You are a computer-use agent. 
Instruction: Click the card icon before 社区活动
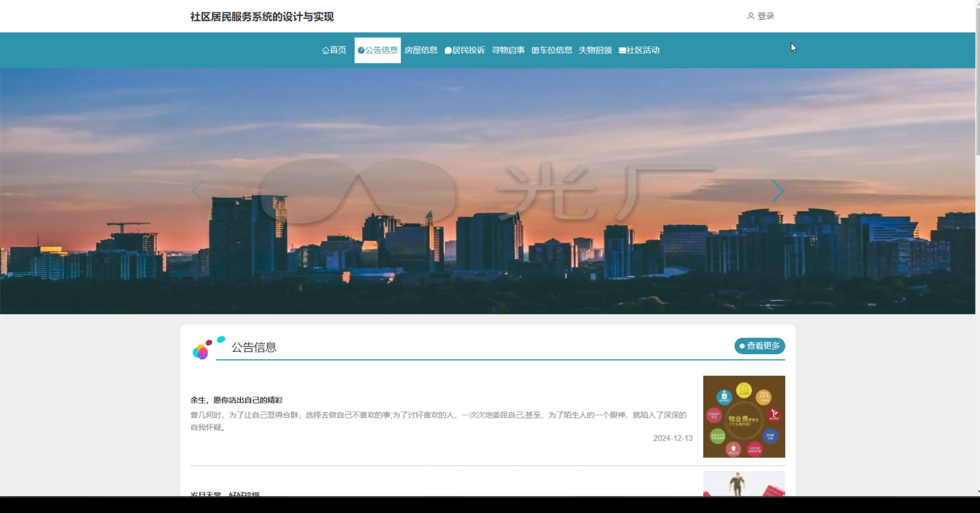(x=622, y=51)
